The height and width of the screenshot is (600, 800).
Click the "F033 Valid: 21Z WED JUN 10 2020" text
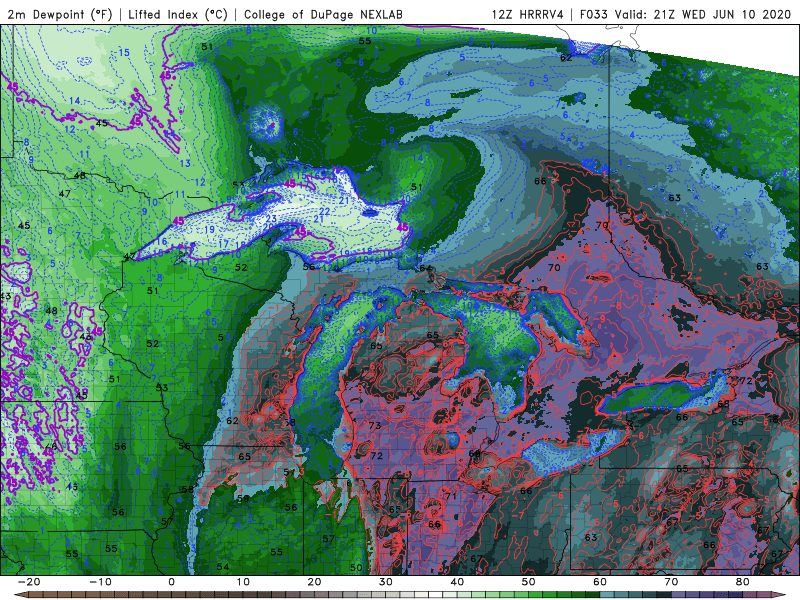[685, 14]
